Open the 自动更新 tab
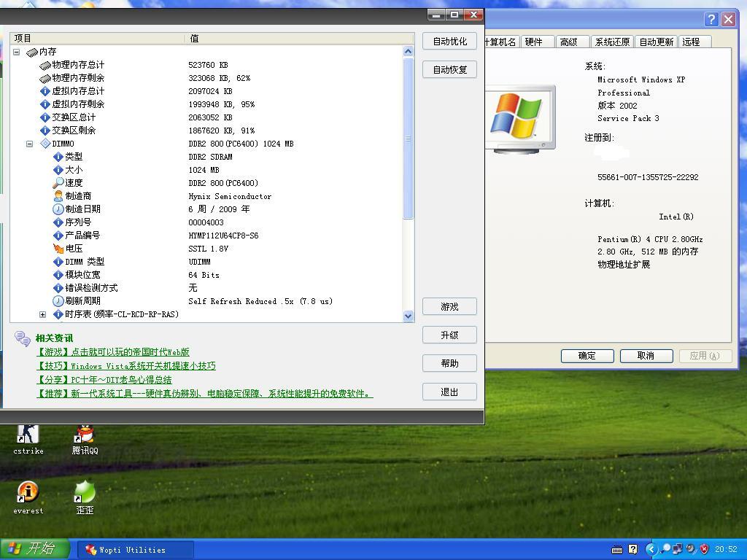Image resolution: width=747 pixels, height=560 pixels. (x=656, y=42)
